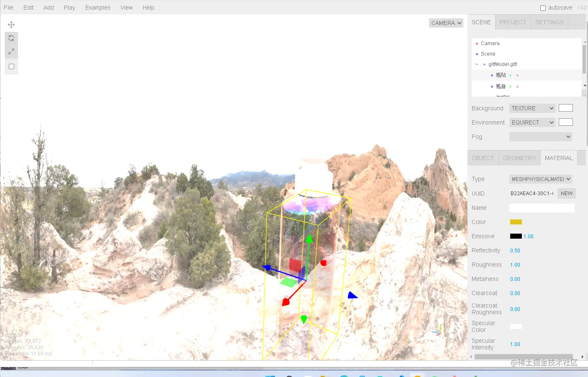Switch to the GEOMETRY tab
This screenshot has width=588, height=377.
click(x=519, y=158)
